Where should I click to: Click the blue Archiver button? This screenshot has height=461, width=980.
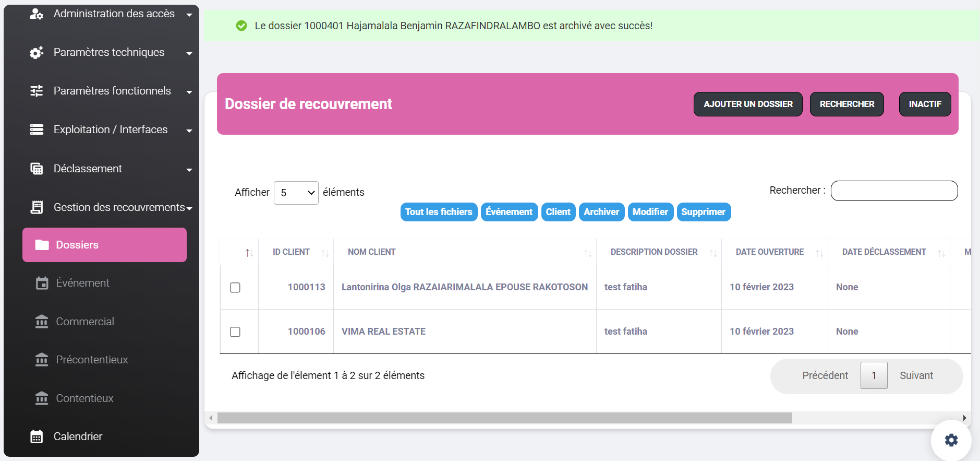point(601,212)
